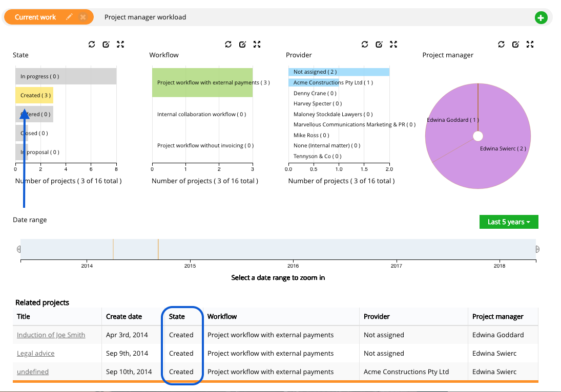Viewport: 561px width, 392px height.
Task: Open the undefined project link
Action: 32,372
